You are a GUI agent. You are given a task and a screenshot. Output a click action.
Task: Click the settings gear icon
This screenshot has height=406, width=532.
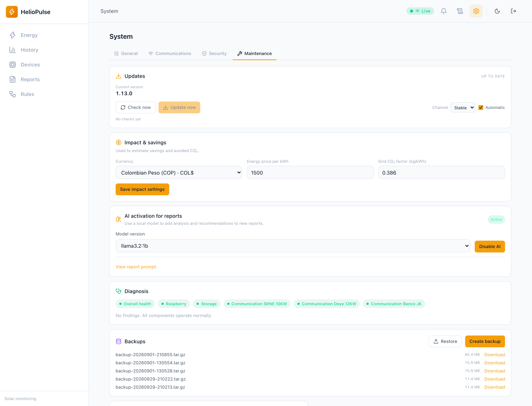(x=476, y=11)
